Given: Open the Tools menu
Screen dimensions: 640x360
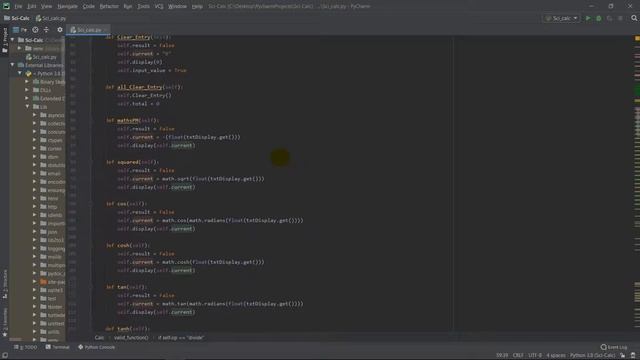Looking at the screenshot, I should [x=143, y=7].
